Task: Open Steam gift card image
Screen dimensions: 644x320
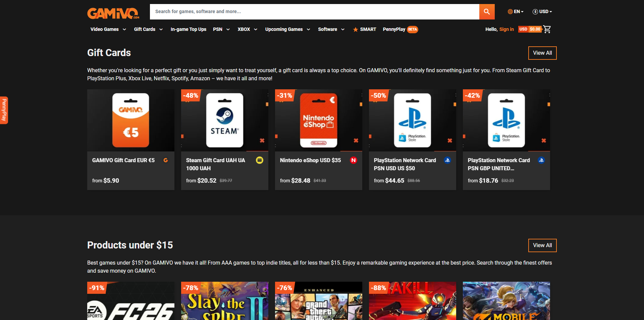Action: [225, 120]
